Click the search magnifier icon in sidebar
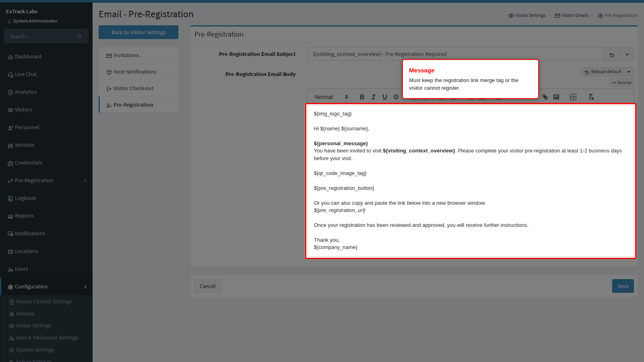 pos(80,37)
